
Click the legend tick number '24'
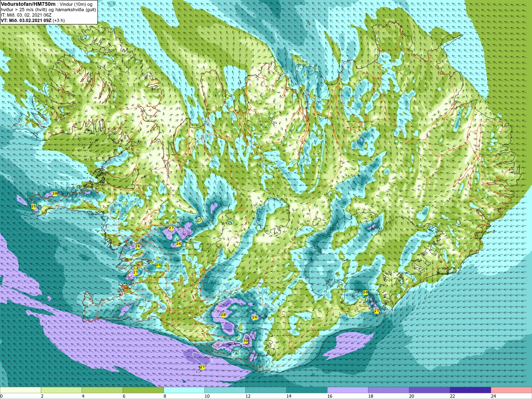click(493, 397)
